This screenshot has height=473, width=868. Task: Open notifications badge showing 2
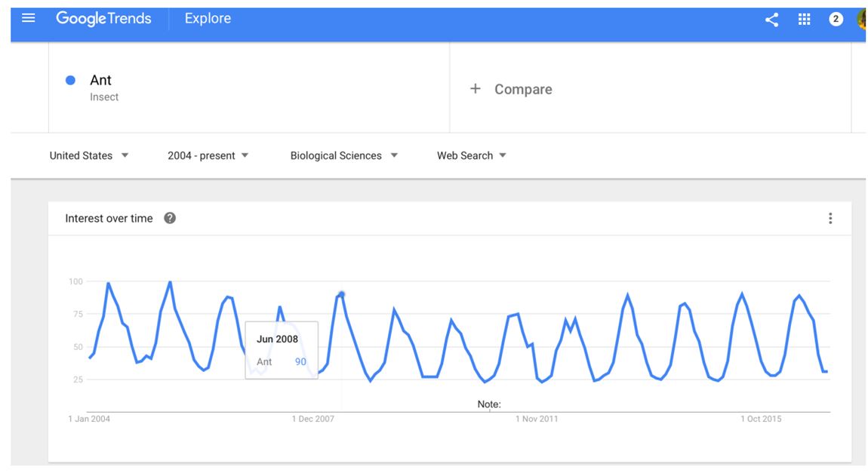coord(836,20)
